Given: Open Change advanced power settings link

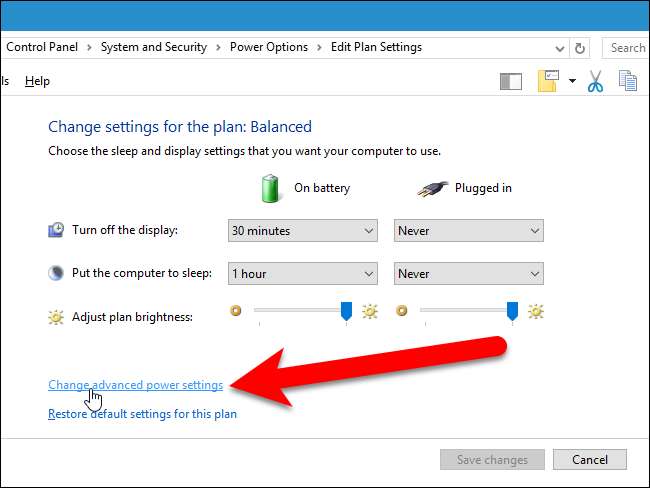Looking at the screenshot, I should [135, 385].
